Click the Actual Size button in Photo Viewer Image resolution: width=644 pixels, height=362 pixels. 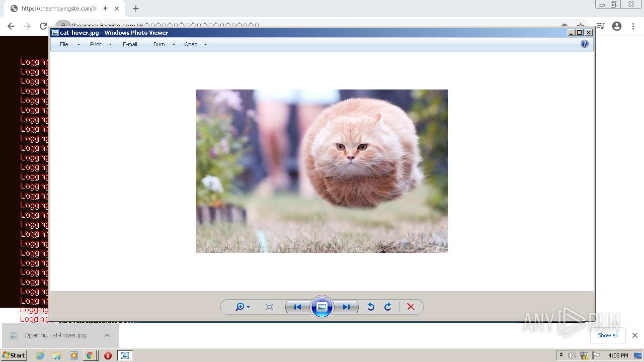[x=269, y=307]
